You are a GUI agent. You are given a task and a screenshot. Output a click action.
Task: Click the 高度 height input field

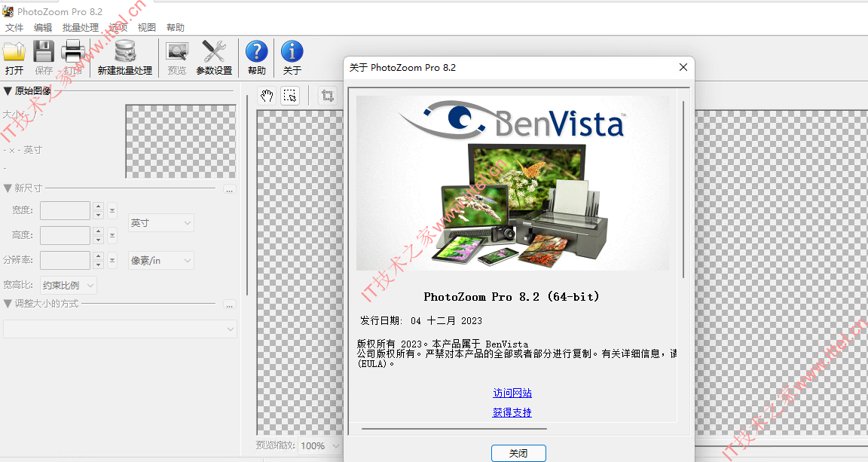[x=65, y=235]
